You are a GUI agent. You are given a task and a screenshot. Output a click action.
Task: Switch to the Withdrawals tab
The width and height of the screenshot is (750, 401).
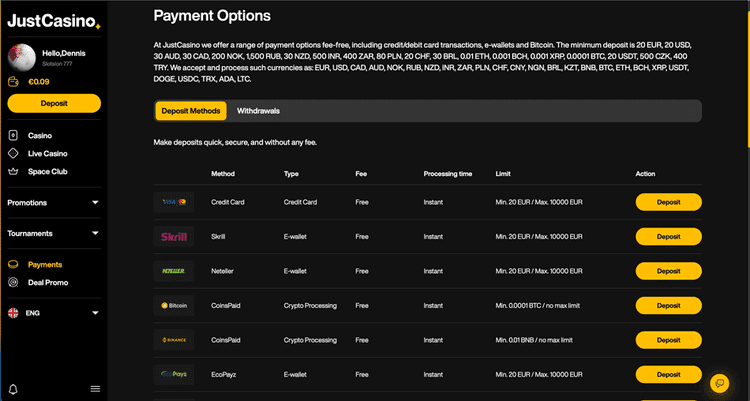(x=258, y=111)
